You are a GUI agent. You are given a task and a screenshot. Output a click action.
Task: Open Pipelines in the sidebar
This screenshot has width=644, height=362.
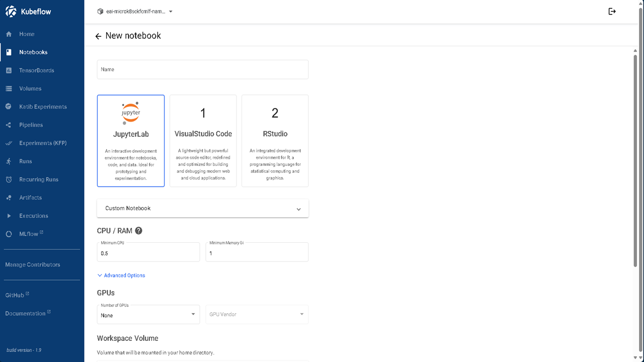(x=42, y=125)
